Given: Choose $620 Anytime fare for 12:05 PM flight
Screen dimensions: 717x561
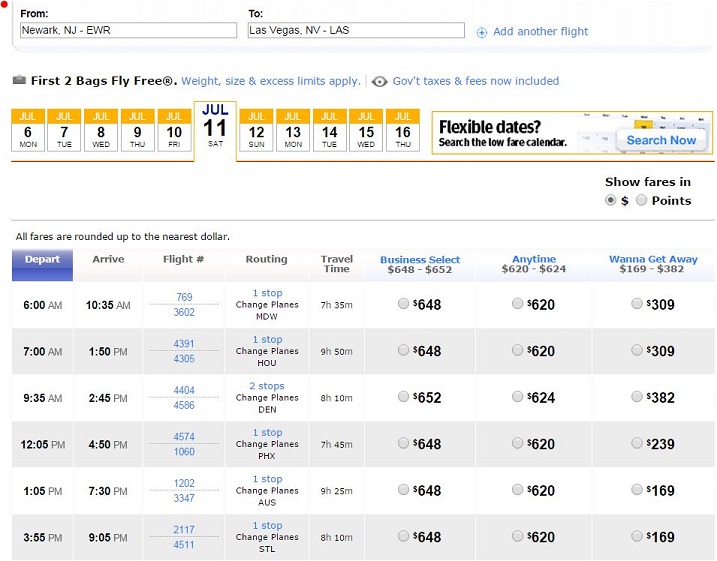Looking at the screenshot, I should coord(517,443).
